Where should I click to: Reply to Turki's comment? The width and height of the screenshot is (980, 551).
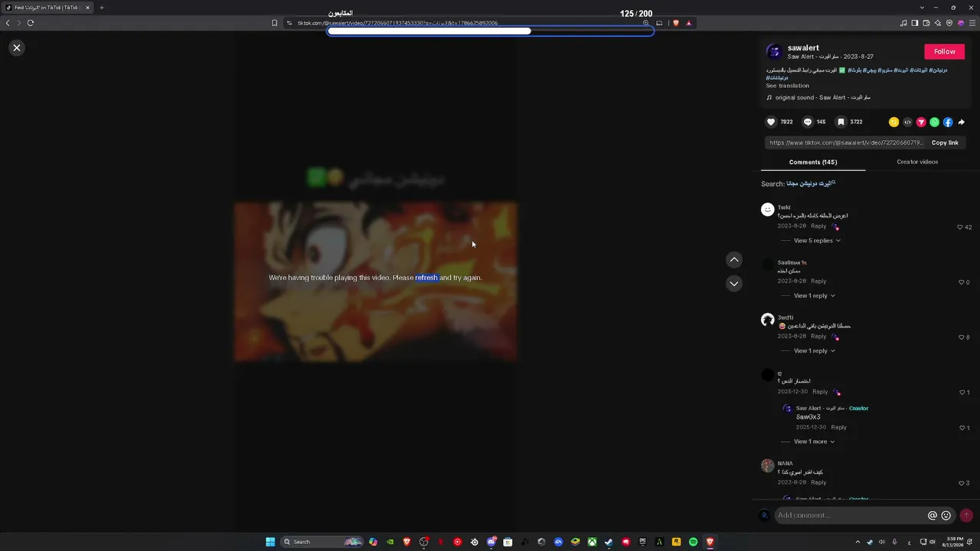818,227
